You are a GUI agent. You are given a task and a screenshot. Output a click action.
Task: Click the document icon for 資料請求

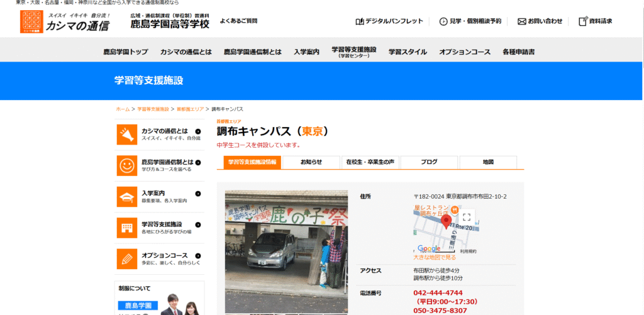click(583, 21)
